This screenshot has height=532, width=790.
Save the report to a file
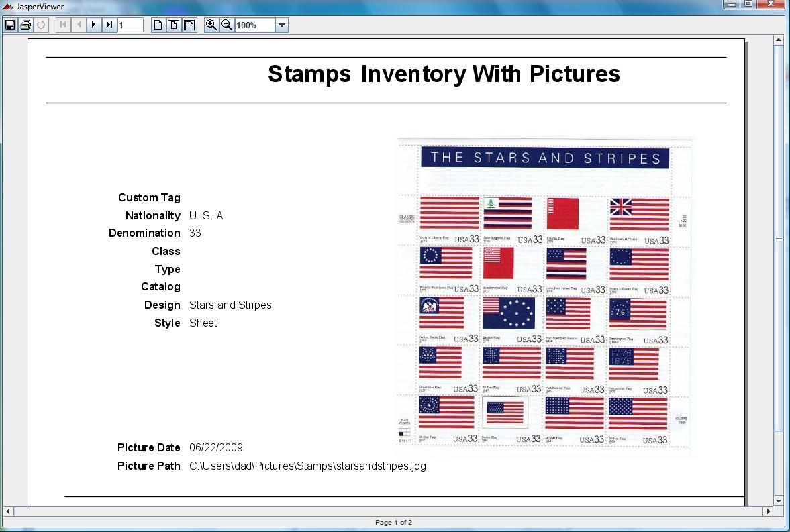point(10,25)
